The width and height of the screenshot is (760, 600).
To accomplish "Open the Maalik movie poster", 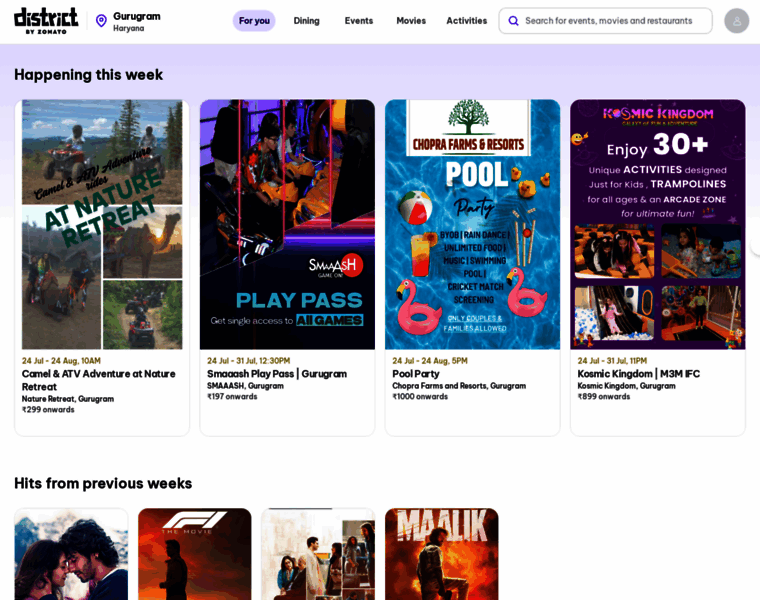I will [x=442, y=554].
